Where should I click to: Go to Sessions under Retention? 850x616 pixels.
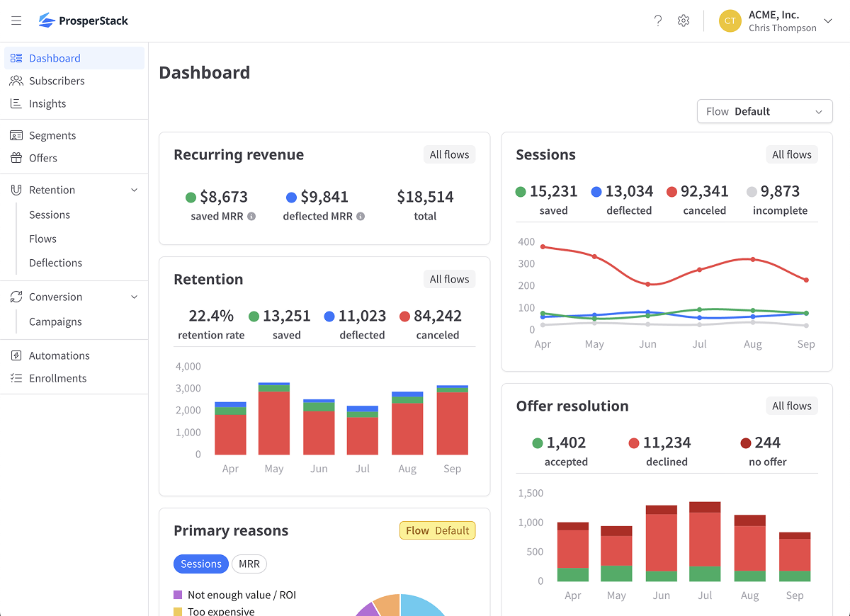pyautogui.click(x=50, y=215)
